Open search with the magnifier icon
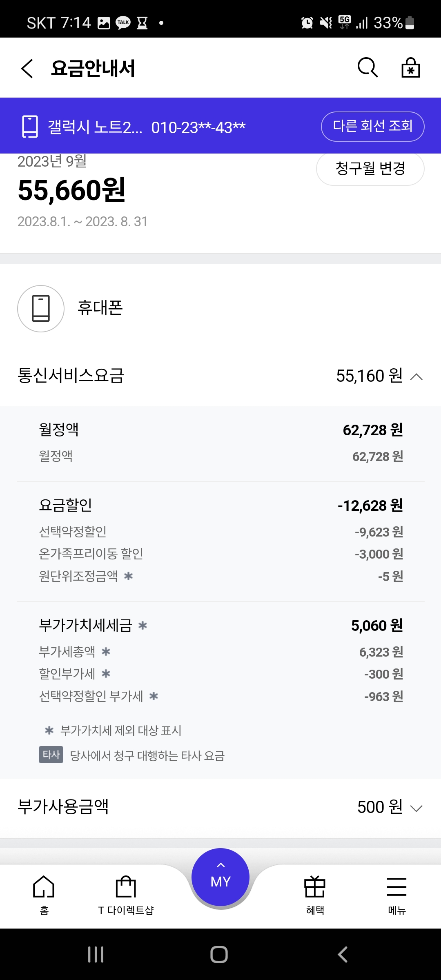 [367, 67]
